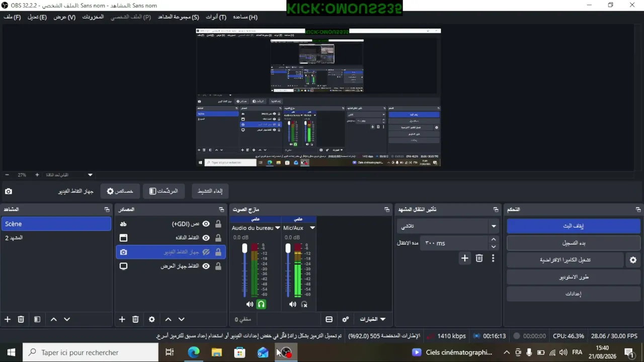Screen dimensions: 644x362
Task: Add a new scene with the Scenes plus icon
Action: [x=8, y=319]
